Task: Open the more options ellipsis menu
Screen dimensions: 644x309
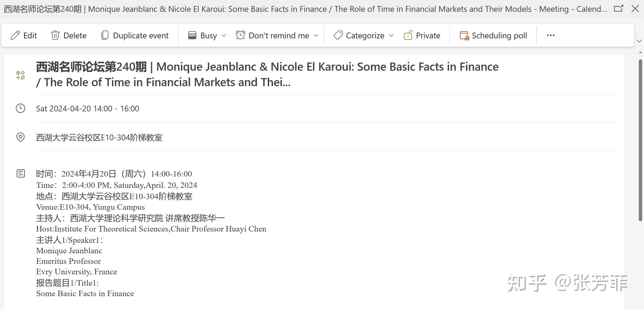Action: click(x=550, y=35)
